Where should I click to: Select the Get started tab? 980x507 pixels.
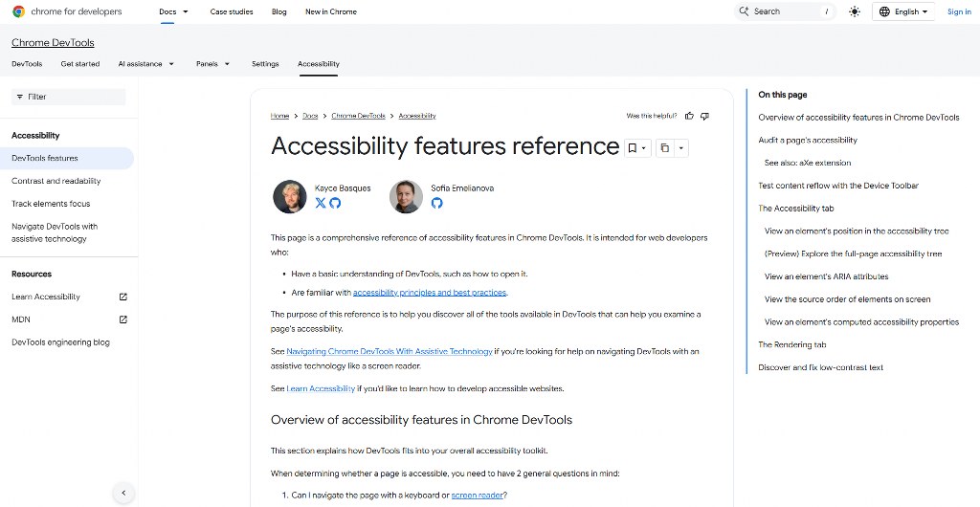coord(80,64)
